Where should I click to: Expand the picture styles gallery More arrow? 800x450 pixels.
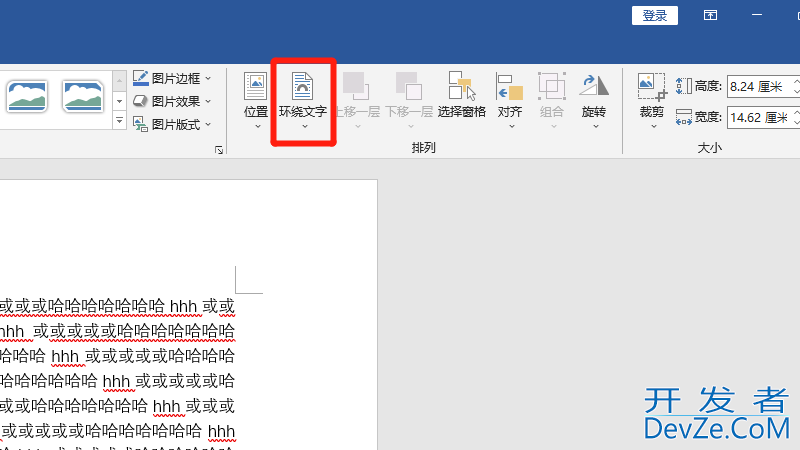119,121
